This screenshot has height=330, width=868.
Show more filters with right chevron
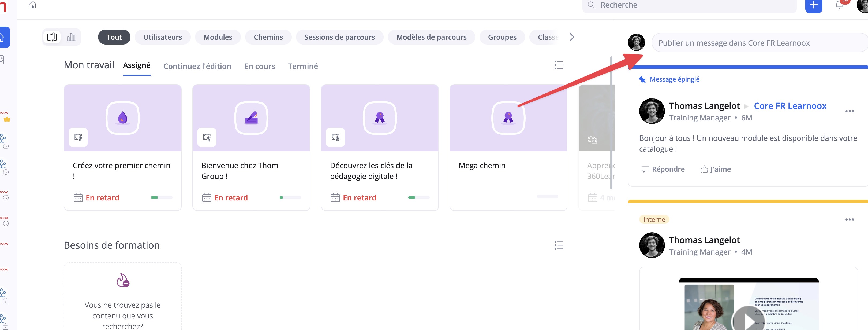(x=572, y=37)
